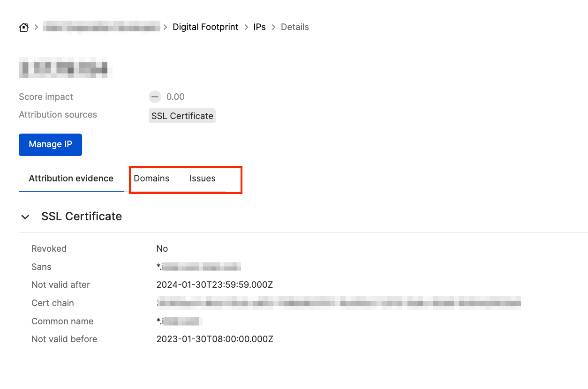Select the Attribution evidence tab

pyautogui.click(x=71, y=179)
